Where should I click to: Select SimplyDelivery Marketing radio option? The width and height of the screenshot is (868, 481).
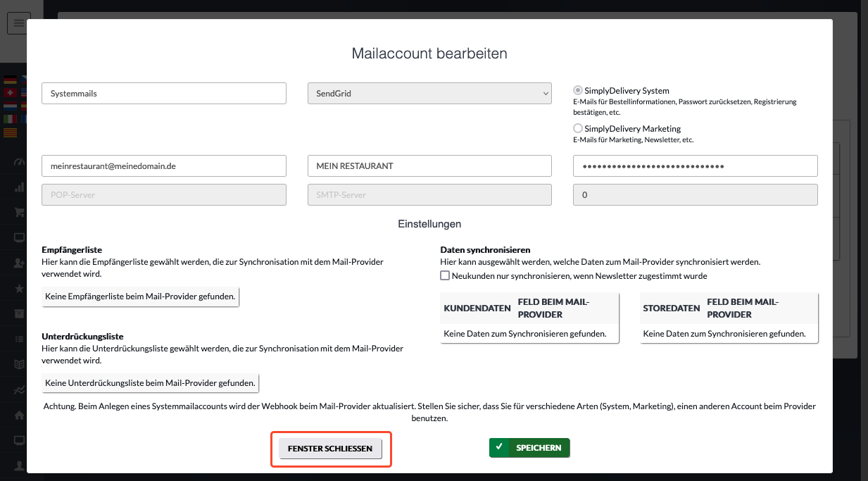[x=578, y=129]
